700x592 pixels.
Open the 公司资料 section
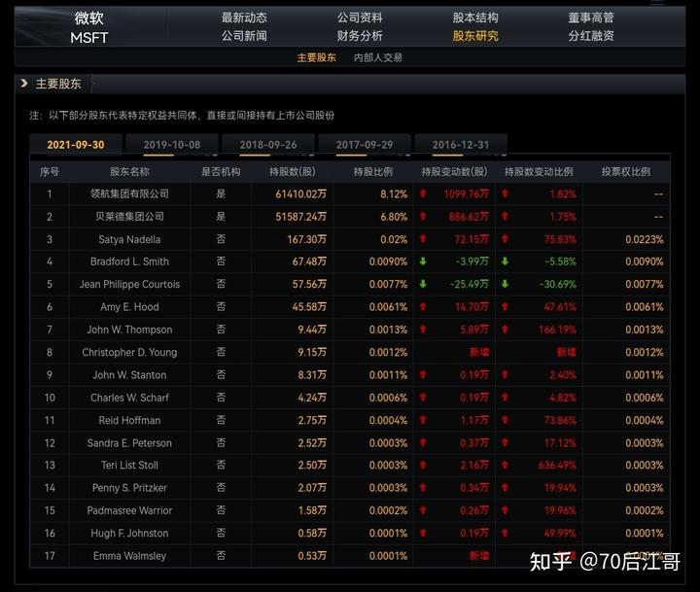(360, 17)
